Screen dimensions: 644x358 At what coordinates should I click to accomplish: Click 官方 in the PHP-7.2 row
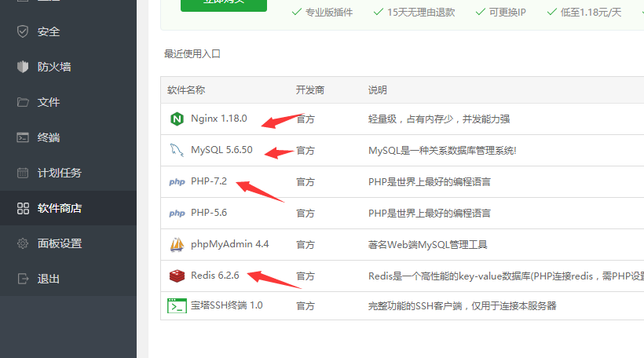(306, 182)
